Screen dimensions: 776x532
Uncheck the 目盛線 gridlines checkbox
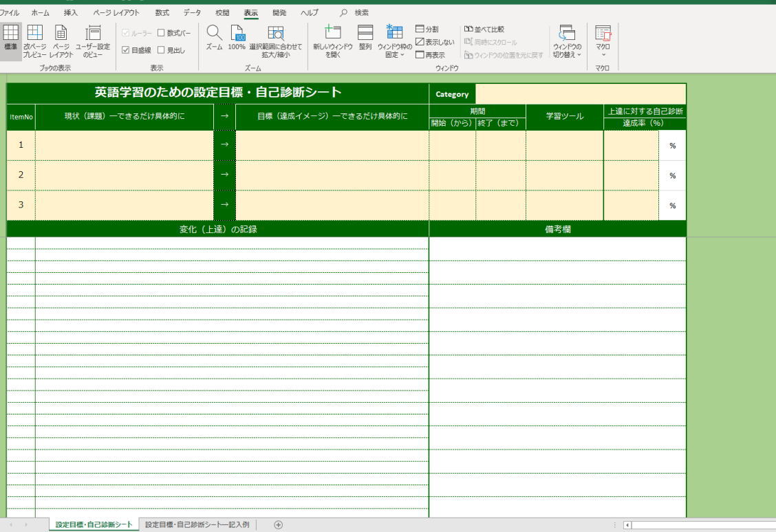126,50
